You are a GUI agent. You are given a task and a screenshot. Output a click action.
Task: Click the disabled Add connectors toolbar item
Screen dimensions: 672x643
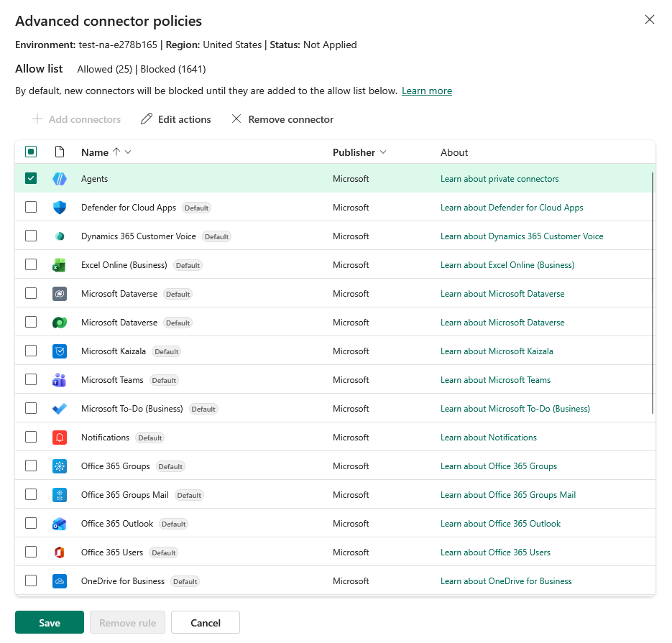pos(77,119)
